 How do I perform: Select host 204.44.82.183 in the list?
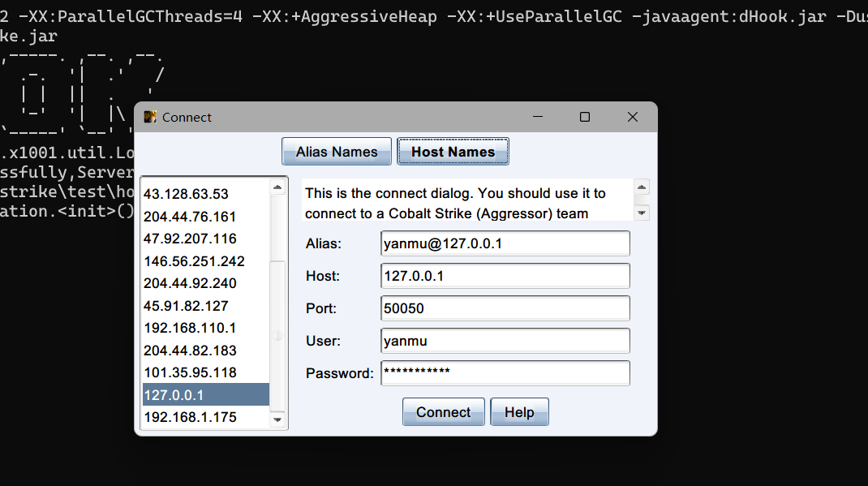(206, 351)
